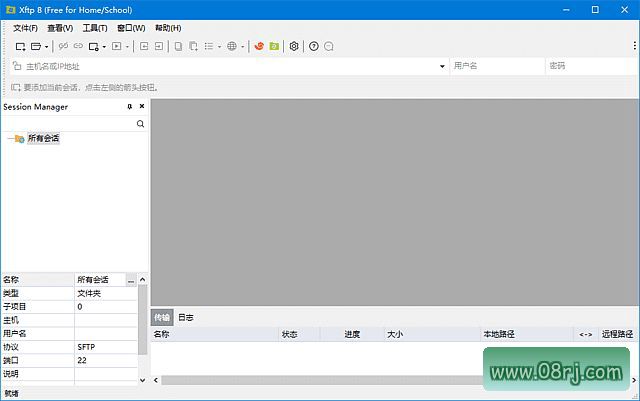Click the transfer list left scroll arrow

point(156,380)
